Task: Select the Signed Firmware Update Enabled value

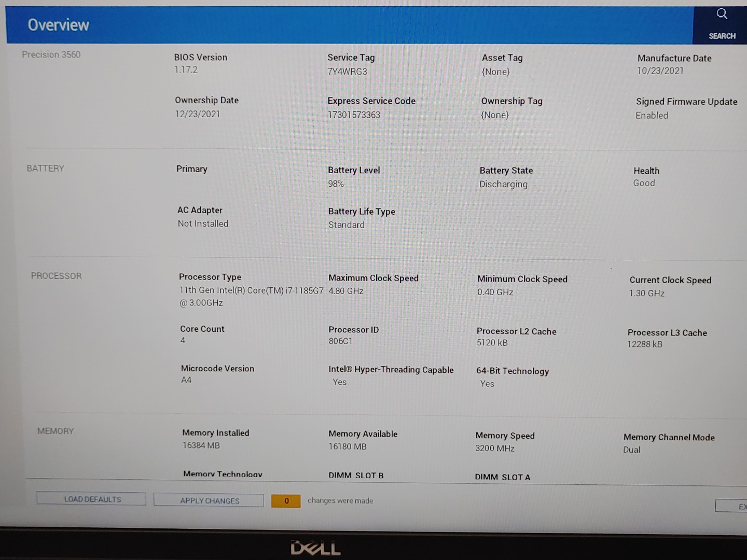Action: coord(652,115)
